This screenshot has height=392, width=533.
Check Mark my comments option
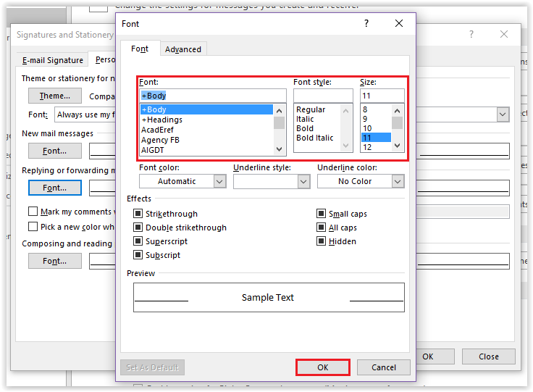(x=33, y=212)
